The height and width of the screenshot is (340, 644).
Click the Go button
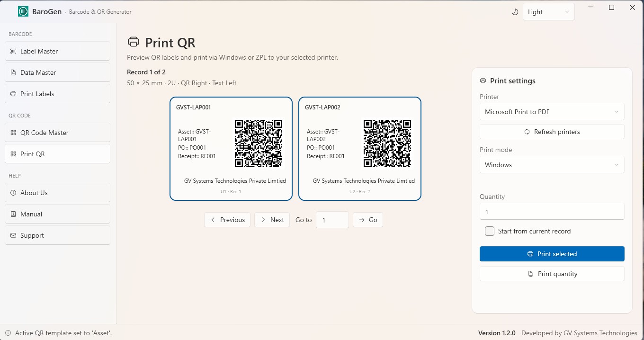(368, 220)
